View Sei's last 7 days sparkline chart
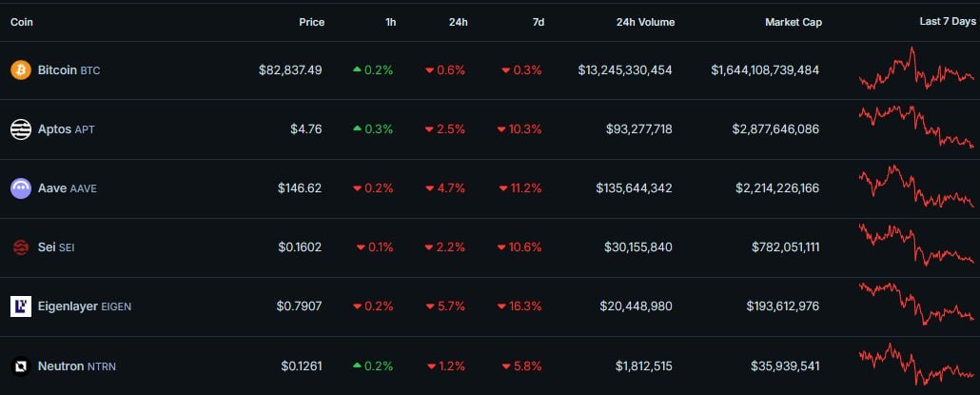This screenshot has height=395, width=980. (x=915, y=246)
